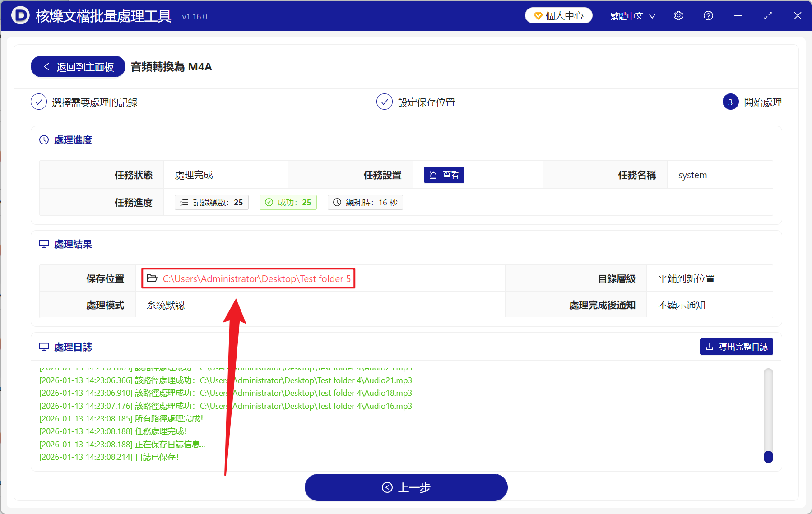Click 返回到主面板 to go back
The image size is (812, 514).
coord(77,66)
